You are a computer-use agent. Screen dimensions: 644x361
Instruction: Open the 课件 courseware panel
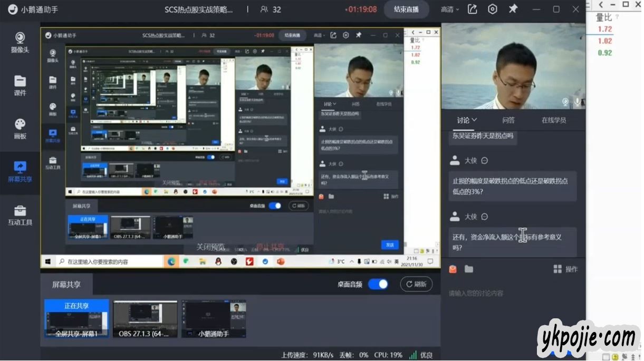[20, 85]
